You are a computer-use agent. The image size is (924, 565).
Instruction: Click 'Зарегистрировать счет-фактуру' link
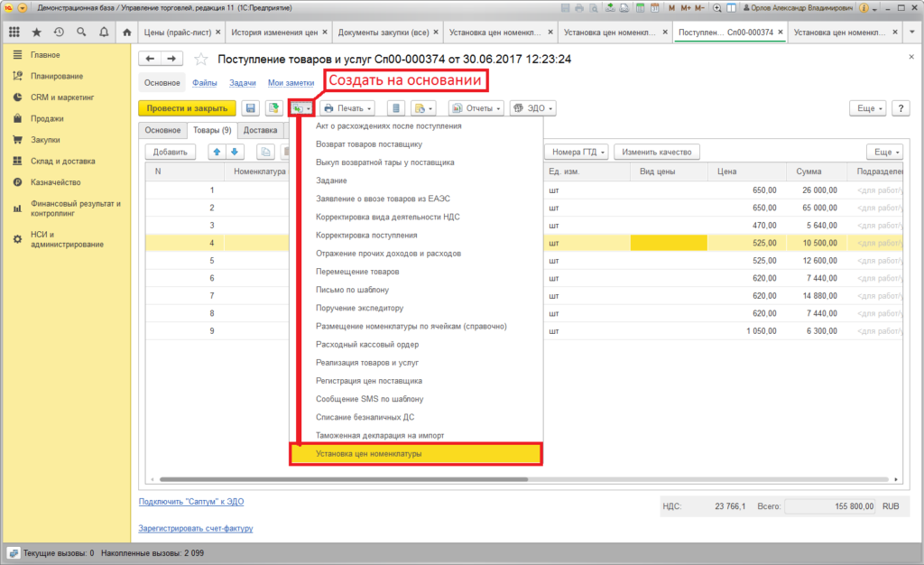coord(196,528)
